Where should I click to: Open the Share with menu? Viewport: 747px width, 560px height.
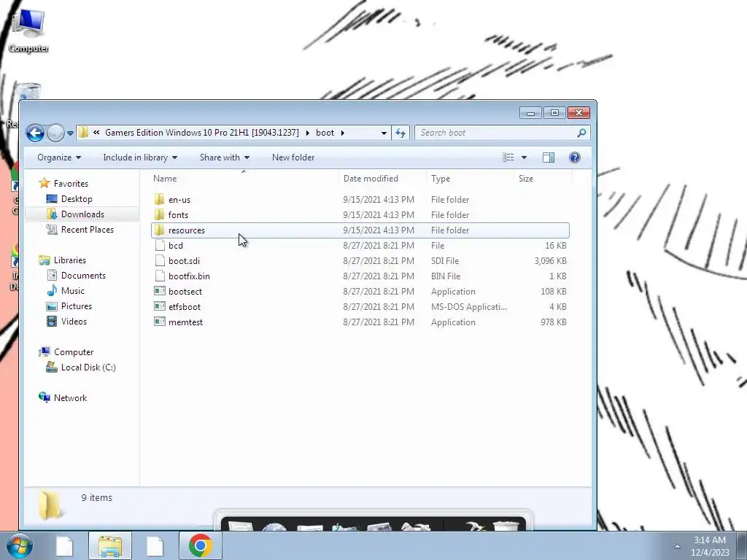click(x=225, y=157)
